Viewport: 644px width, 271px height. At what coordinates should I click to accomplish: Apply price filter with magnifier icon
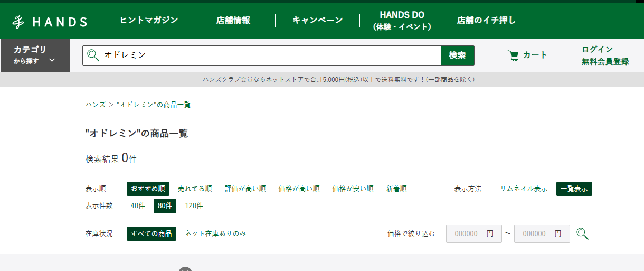(582, 233)
